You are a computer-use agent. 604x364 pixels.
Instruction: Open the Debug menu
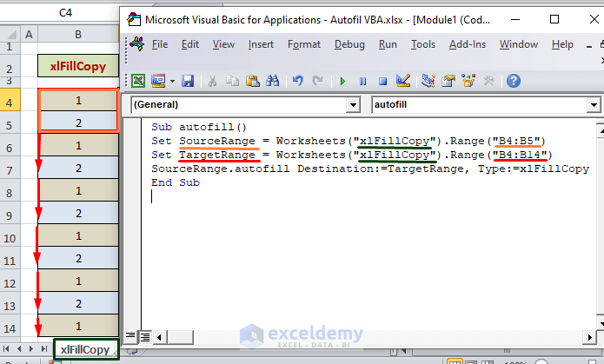coord(349,44)
